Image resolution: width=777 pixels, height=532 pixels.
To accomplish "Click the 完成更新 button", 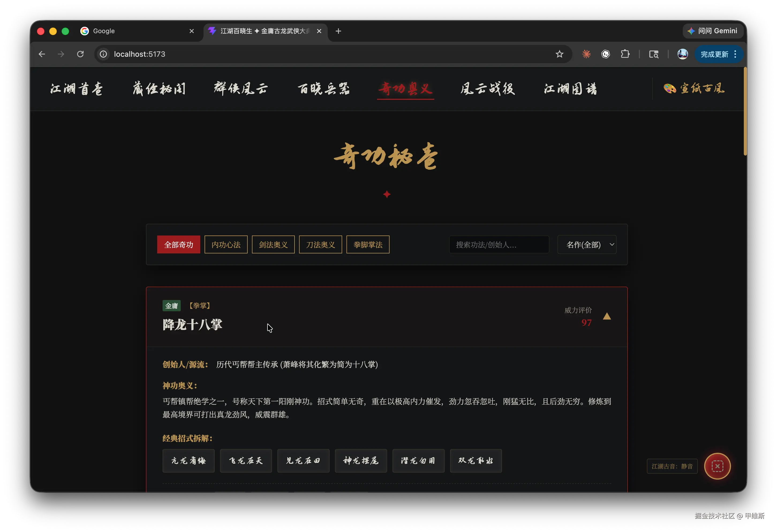I will (x=714, y=54).
